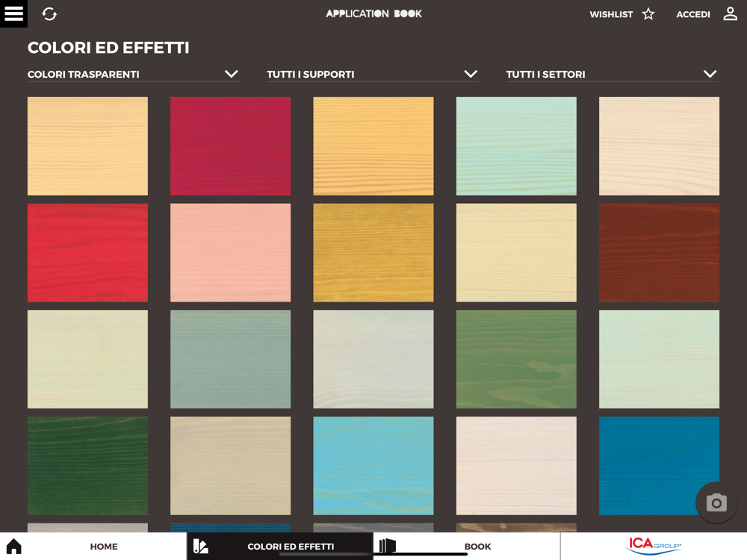Tap the refresh sync icon
The width and height of the screenshot is (747, 560).
point(49,13)
